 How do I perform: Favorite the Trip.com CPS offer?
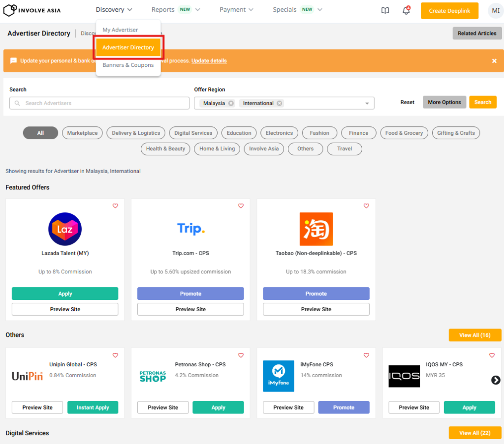tap(241, 206)
